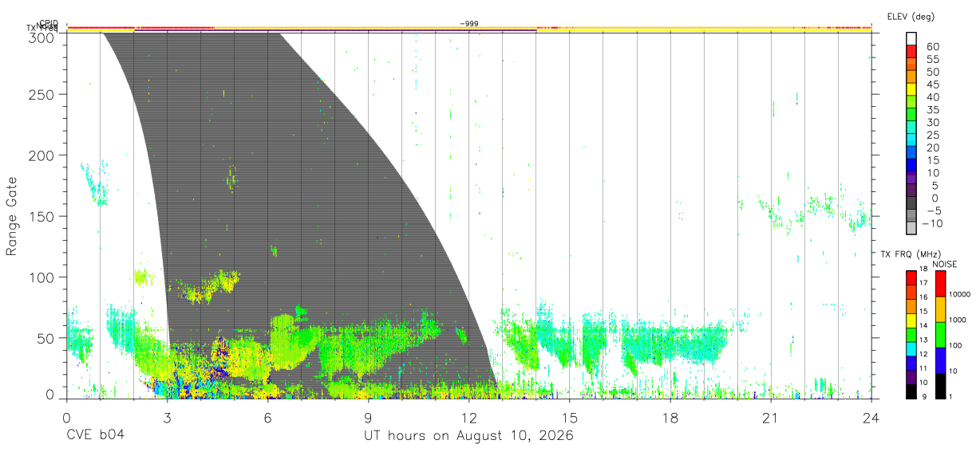Click the TX FRQ scale label '11'
The image size is (980, 452).
(x=923, y=368)
